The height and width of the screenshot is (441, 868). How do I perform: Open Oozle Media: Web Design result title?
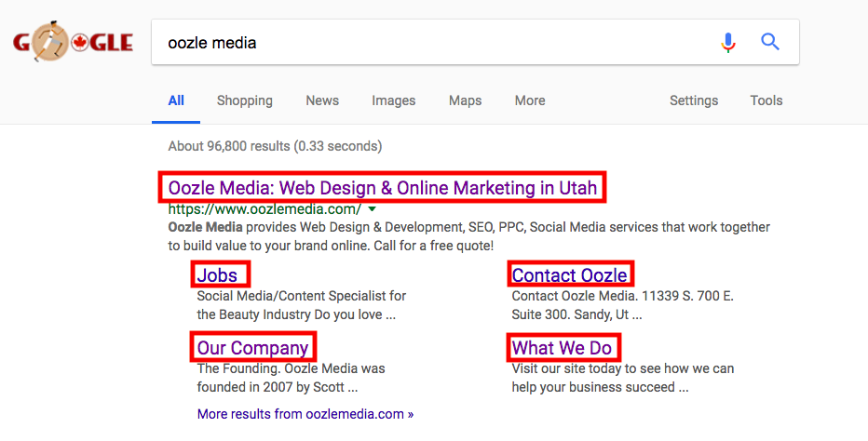point(383,188)
